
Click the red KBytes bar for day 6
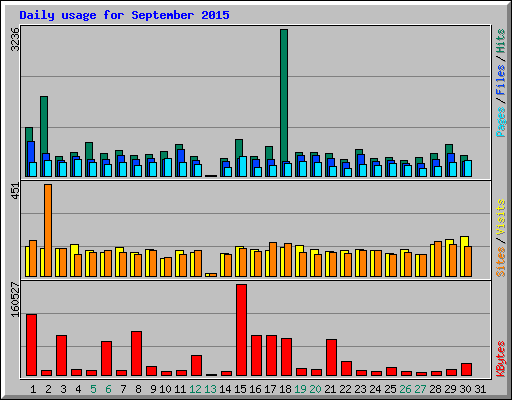106,358
